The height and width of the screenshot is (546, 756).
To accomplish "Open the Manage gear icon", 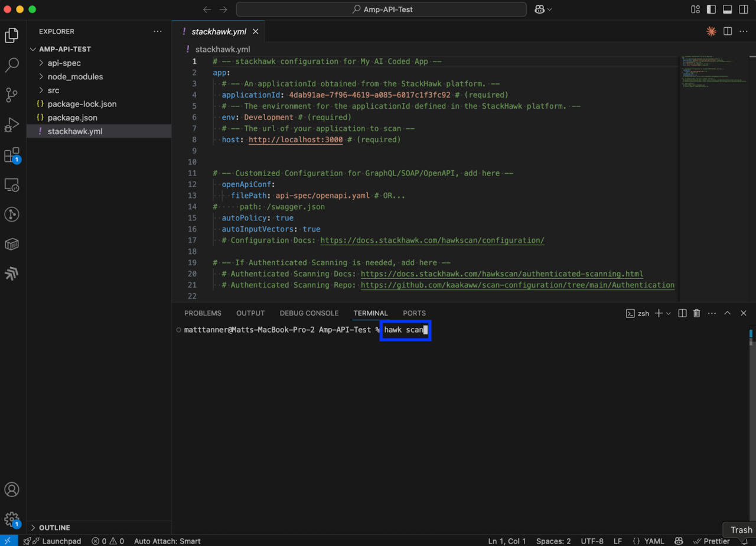I will pos(12,519).
